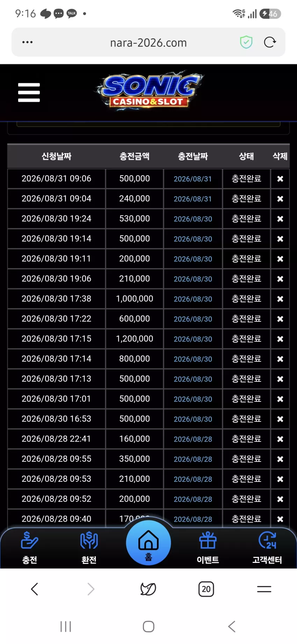Open the hamburger menu icon
The width and height of the screenshot is (297, 644).
pyautogui.click(x=29, y=92)
